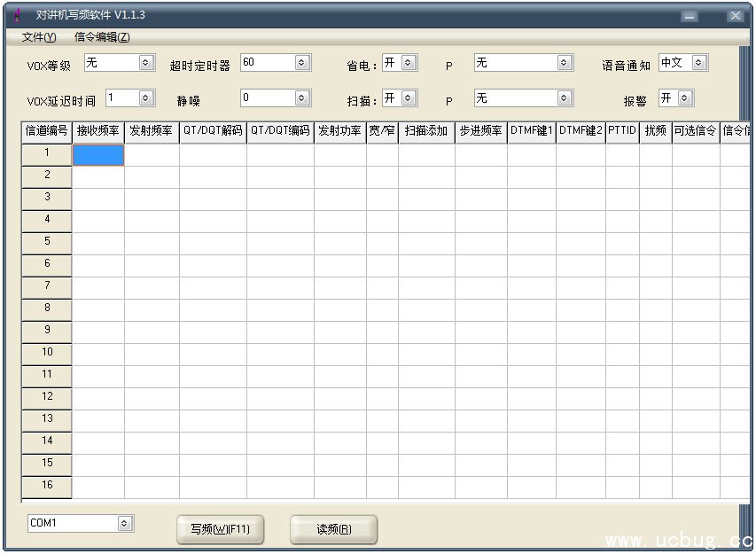
Task: Expand the VOX延迟时间 dropdown
Action: point(146,98)
